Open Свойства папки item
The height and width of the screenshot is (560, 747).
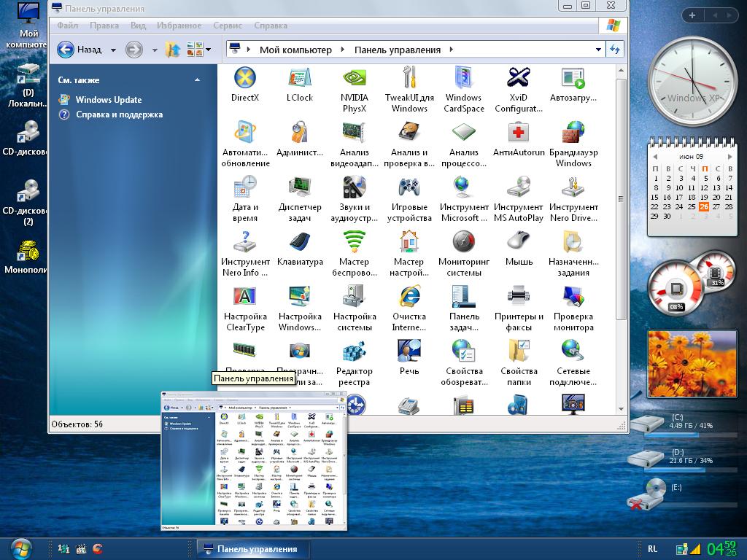pos(519,363)
